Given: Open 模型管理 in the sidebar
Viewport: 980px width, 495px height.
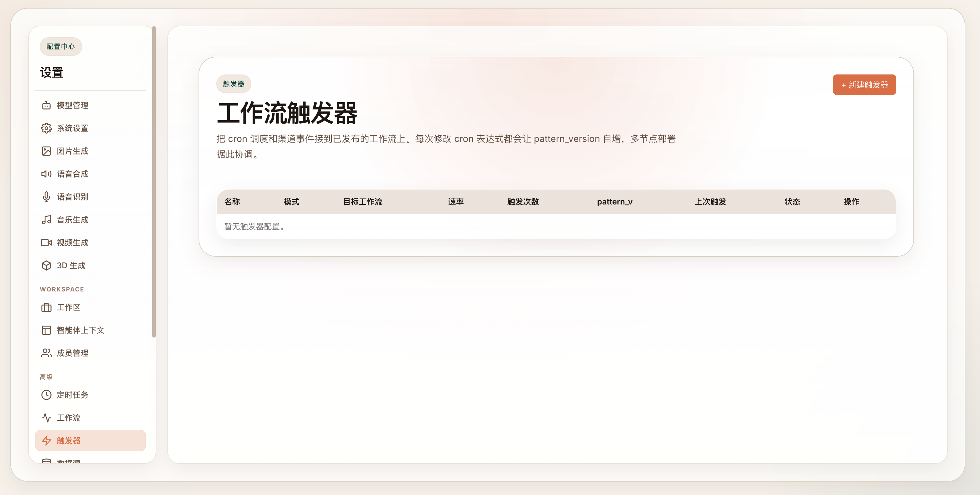Looking at the screenshot, I should tap(90, 105).
